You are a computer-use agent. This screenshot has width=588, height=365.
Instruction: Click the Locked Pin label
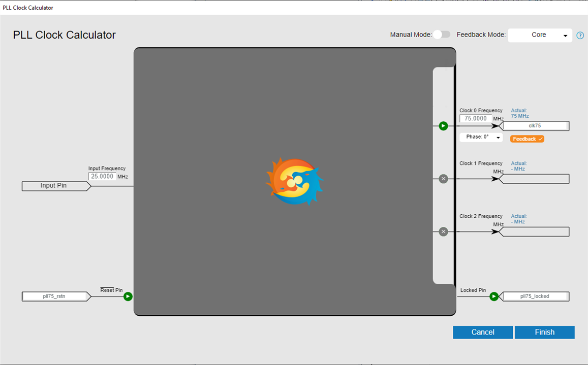click(473, 290)
